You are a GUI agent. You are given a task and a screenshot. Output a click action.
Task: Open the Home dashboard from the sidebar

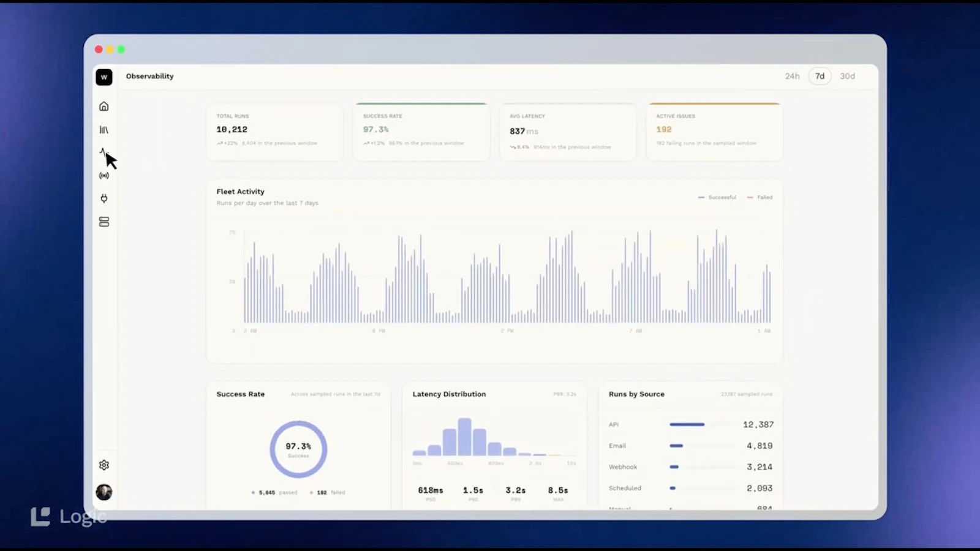(104, 106)
